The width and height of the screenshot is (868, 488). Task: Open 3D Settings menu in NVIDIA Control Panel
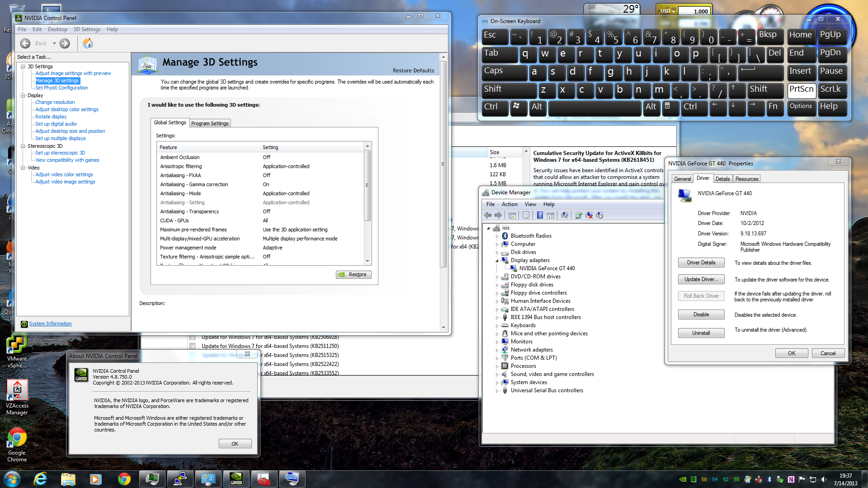(x=87, y=29)
